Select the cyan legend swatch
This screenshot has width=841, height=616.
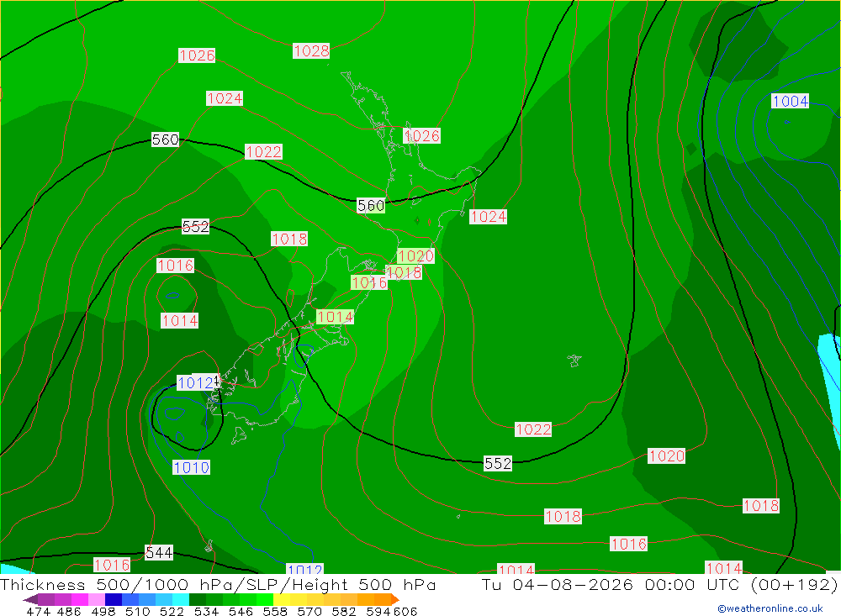pyautogui.click(x=181, y=599)
